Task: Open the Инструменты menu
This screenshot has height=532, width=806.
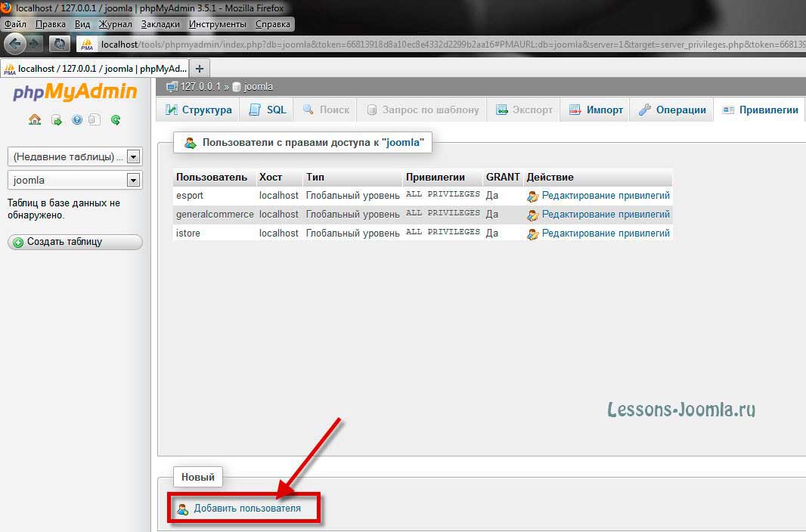Action: point(218,24)
